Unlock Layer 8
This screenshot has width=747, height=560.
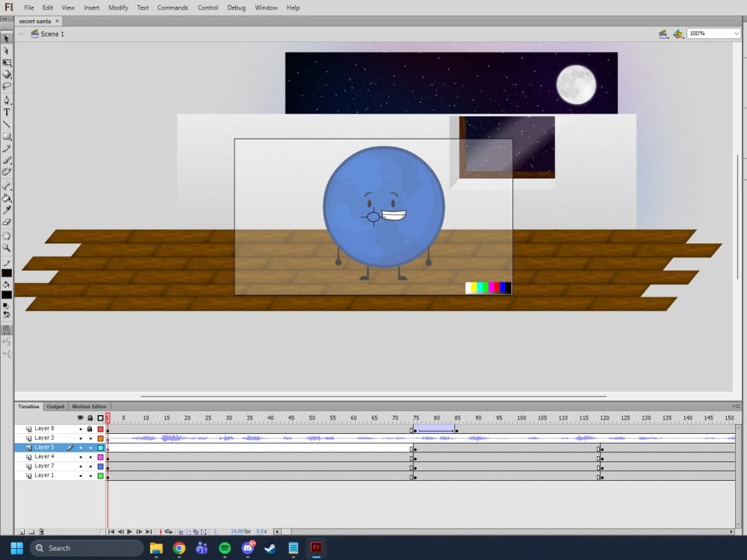pyautogui.click(x=90, y=429)
